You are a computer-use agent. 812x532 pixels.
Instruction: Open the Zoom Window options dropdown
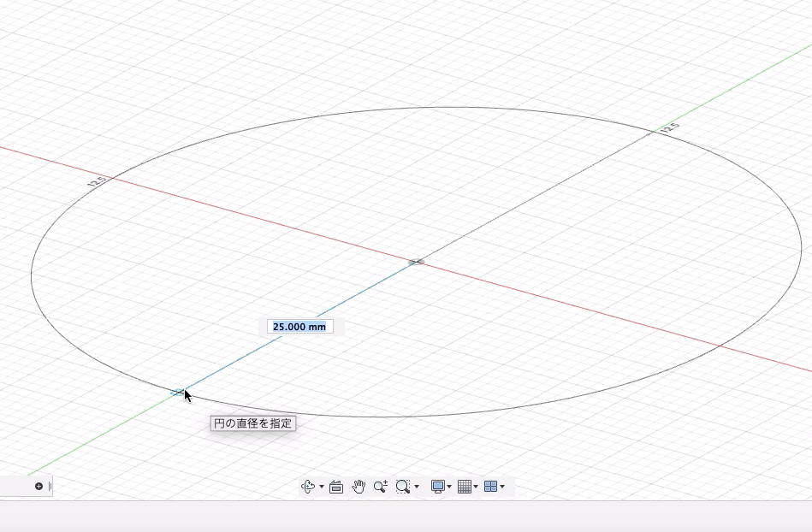tap(417, 487)
